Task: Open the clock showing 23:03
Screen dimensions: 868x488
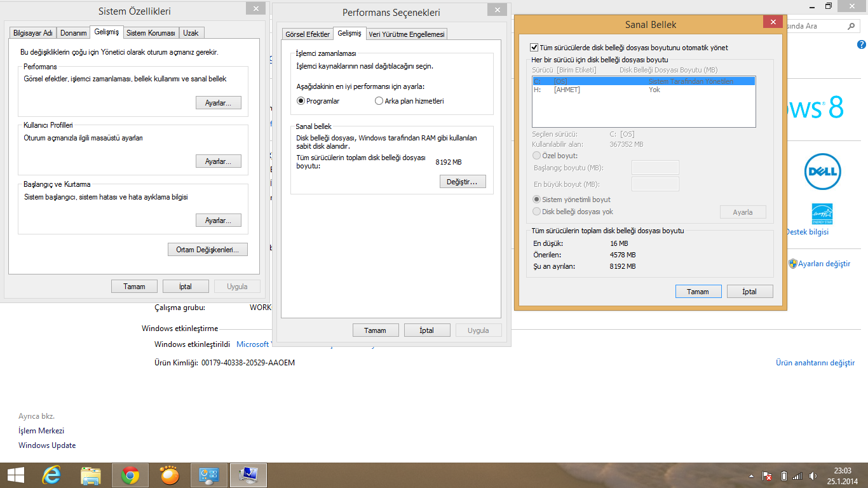Action: coord(843,475)
